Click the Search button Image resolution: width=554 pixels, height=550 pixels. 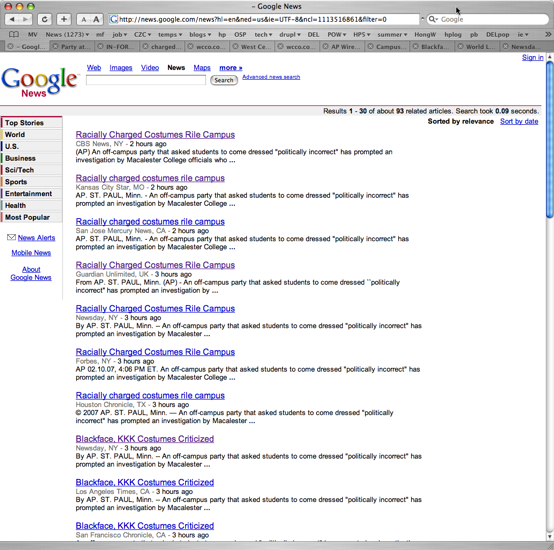click(224, 80)
